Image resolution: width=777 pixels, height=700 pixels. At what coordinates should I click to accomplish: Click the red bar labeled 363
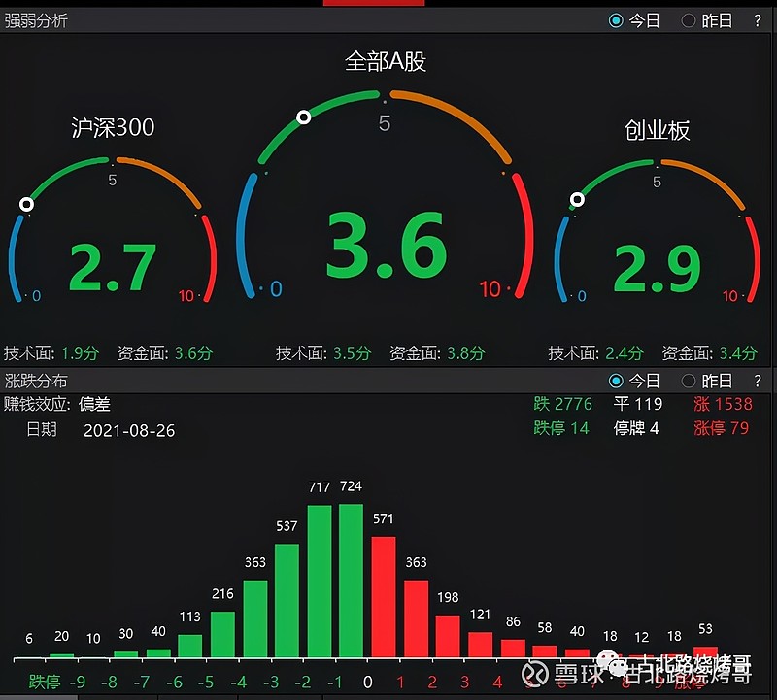pos(417,619)
